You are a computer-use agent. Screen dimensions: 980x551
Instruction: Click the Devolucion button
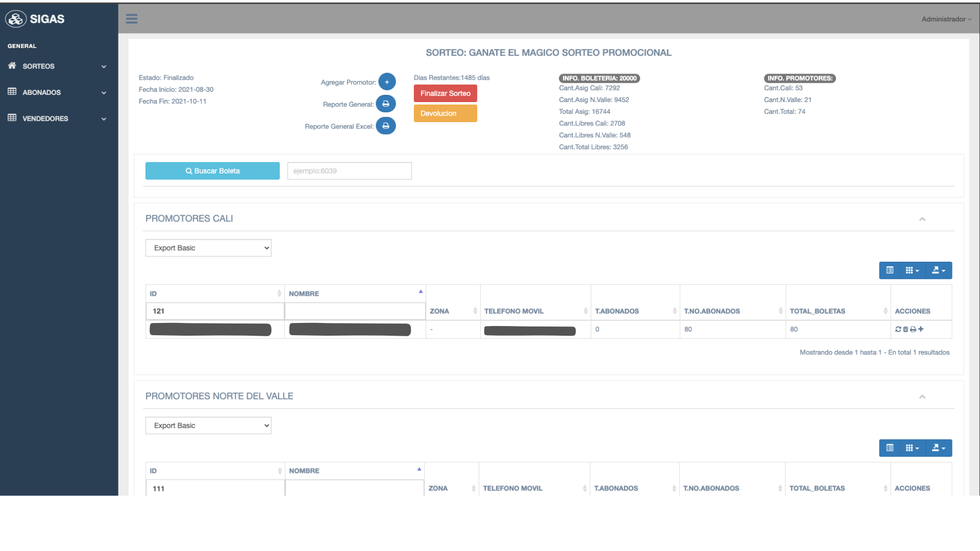click(x=445, y=113)
